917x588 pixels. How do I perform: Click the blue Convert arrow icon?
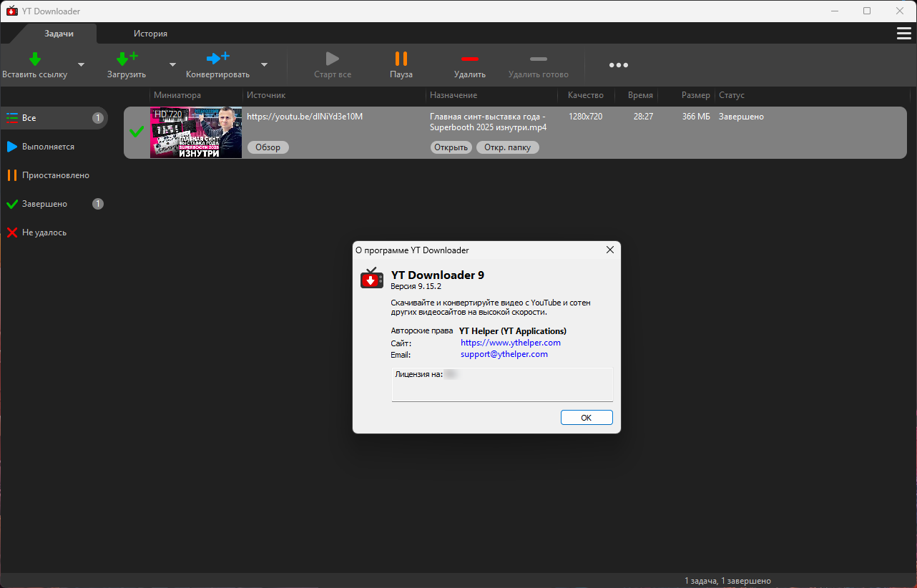click(x=217, y=59)
